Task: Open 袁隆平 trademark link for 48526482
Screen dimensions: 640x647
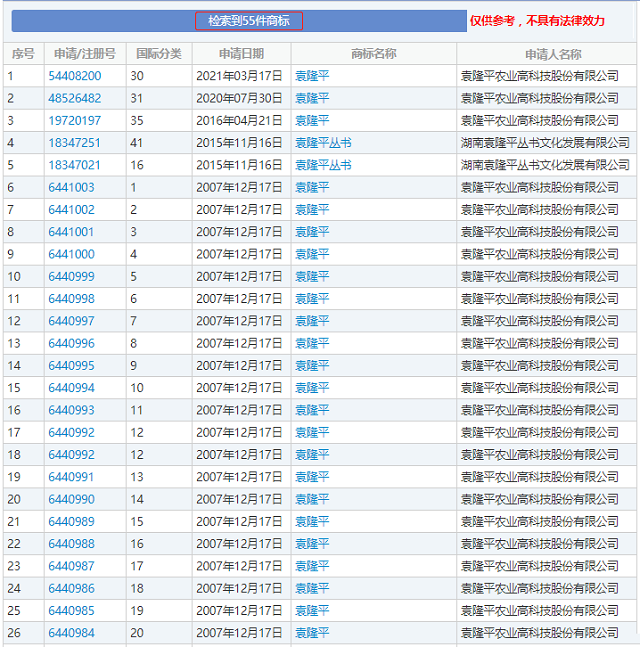Action: coord(312,98)
